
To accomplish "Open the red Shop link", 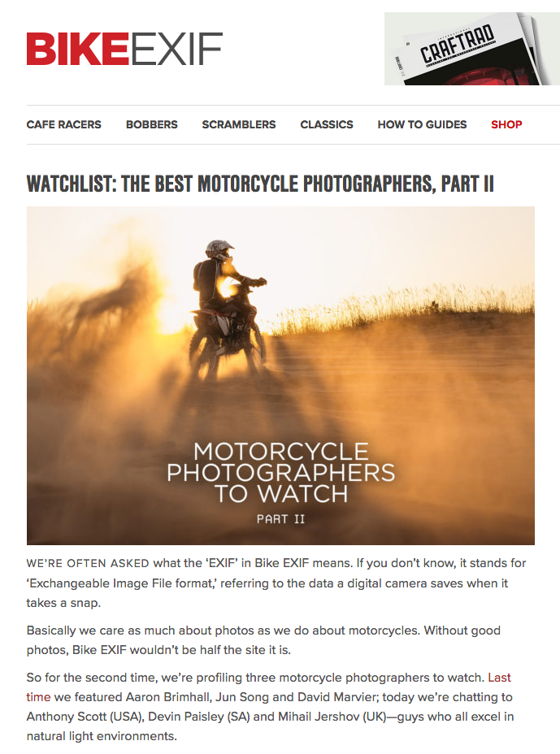I will 506,124.
